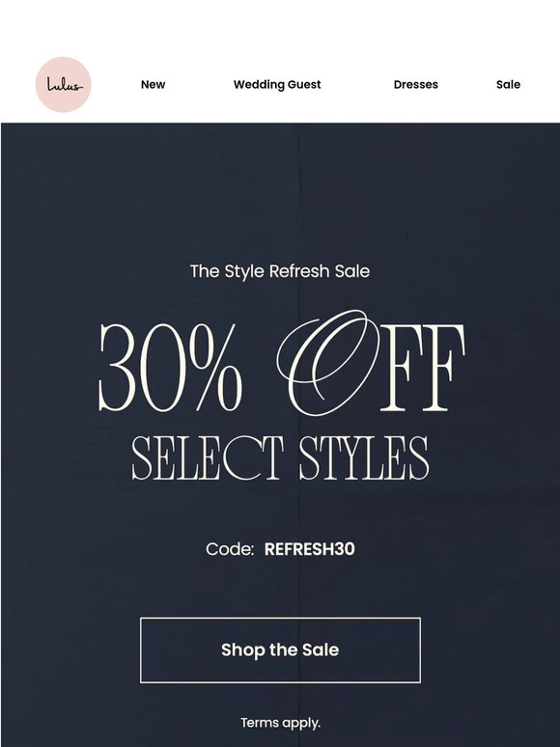Image resolution: width=560 pixels, height=747 pixels.
Task: Click The Style Refresh Sale heading
Action: click(280, 271)
